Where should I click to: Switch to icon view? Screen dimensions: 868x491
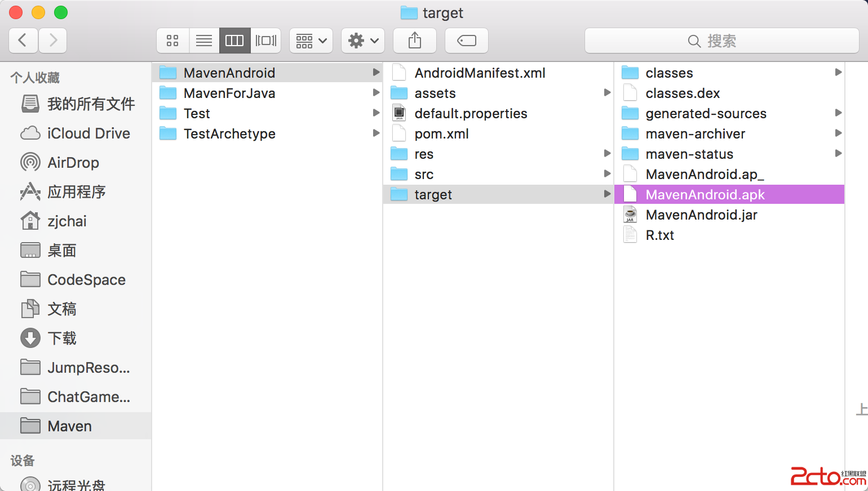point(172,41)
